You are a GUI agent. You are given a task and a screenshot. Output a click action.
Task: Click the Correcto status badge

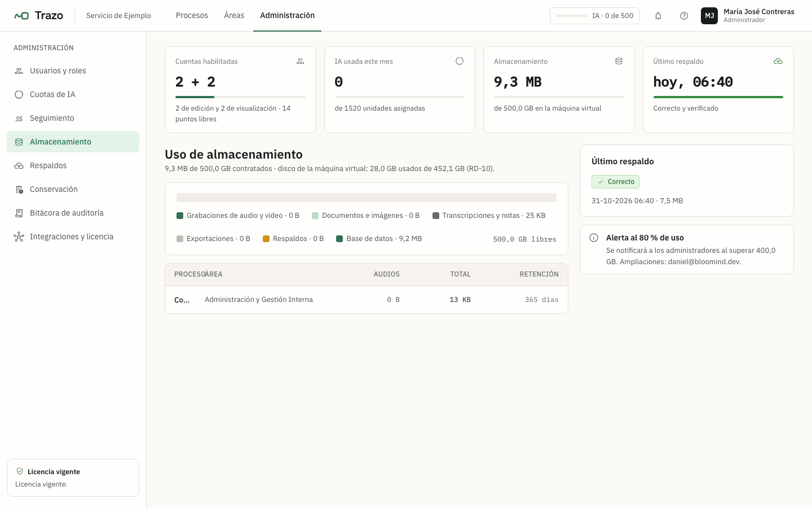click(615, 182)
